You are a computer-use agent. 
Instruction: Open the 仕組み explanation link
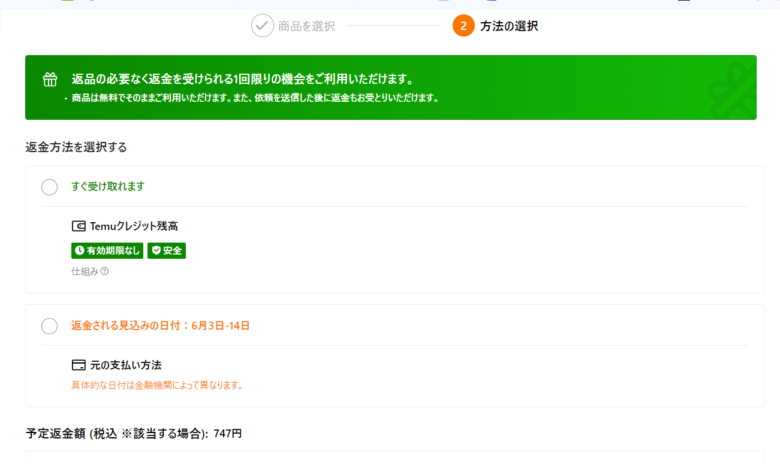(x=84, y=271)
